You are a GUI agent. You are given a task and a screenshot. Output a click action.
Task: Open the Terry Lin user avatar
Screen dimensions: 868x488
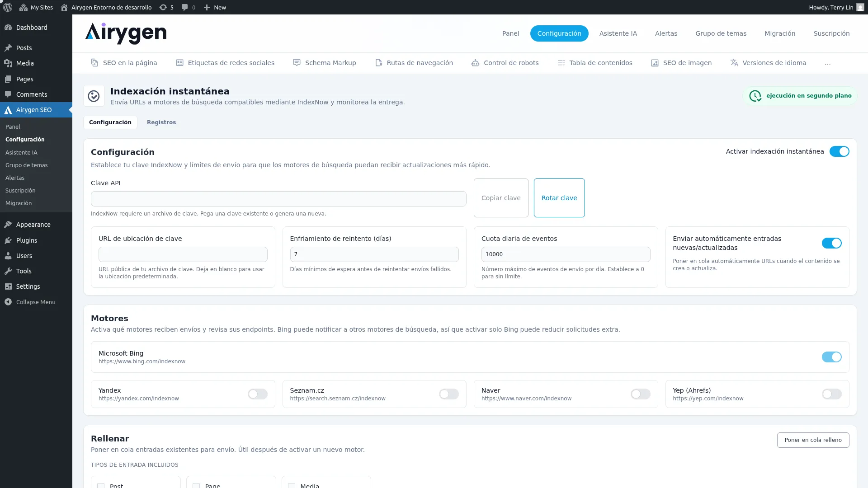click(x=860, y=7)
